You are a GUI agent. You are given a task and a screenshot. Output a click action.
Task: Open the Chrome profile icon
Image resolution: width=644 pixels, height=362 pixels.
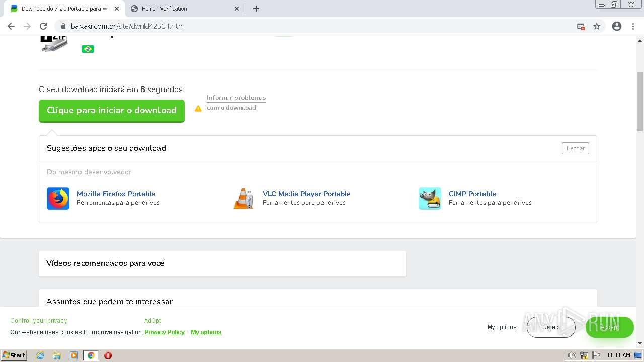(x=617, y=26)
